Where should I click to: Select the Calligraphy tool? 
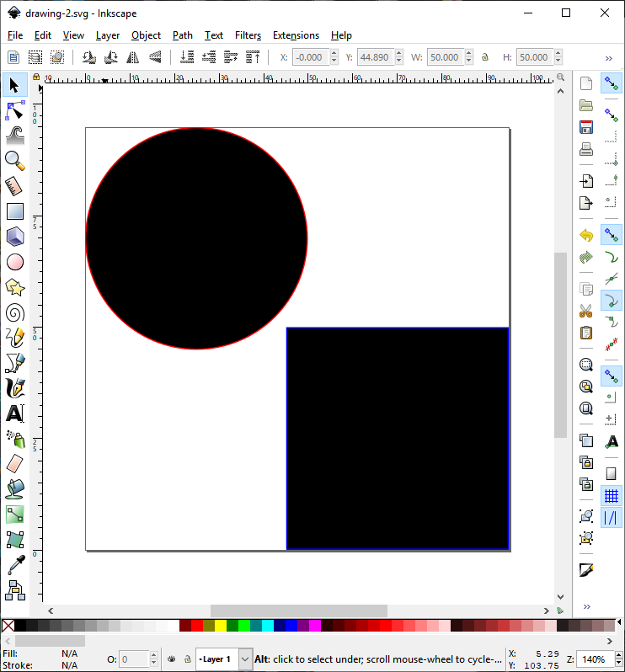click(x=14, y=388)
